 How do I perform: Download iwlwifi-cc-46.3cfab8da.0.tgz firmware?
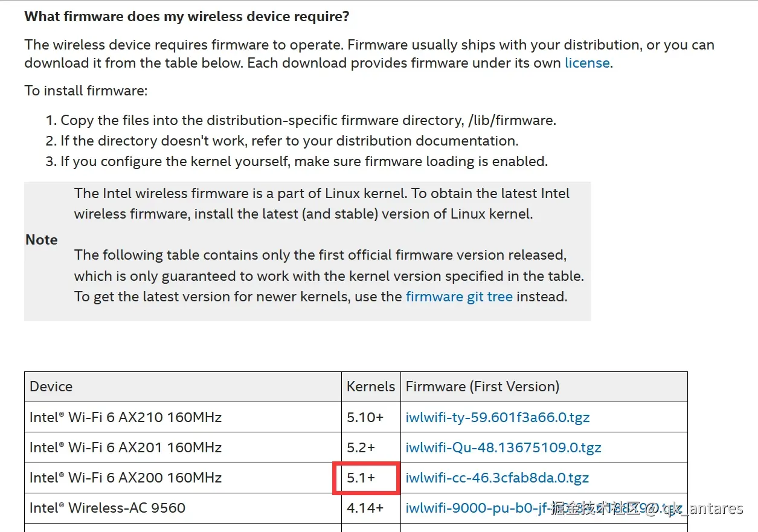(497, 478)
